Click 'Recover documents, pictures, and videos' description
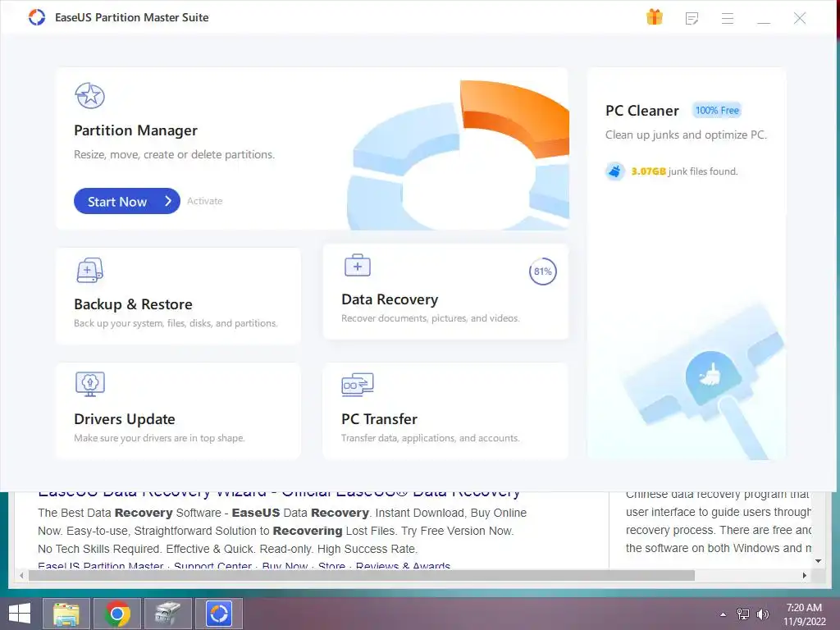The width and height of the screenshot is (840, 630). [430, 318]
